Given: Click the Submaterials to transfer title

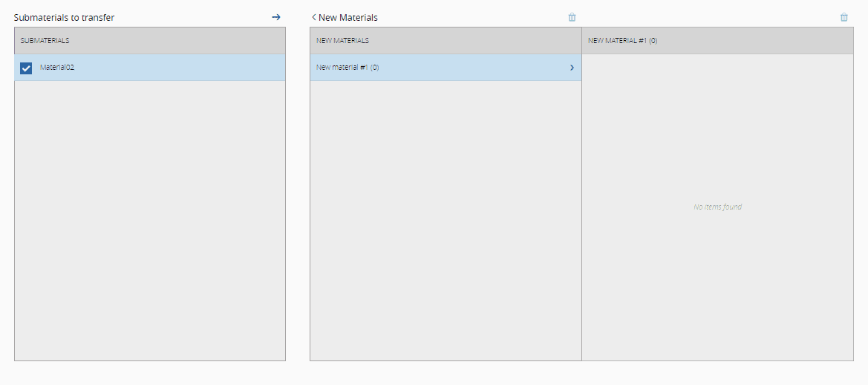Looking at the screenshot, I should [x=64, y=17].
